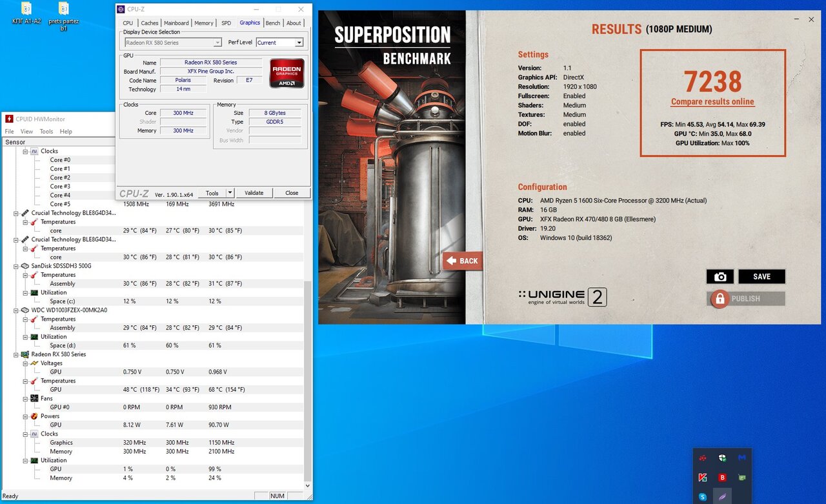Click the WDC WD1003FZEX drive icon in HWMonitor
Screen dimensions: 826x504
tap(25, 310)
